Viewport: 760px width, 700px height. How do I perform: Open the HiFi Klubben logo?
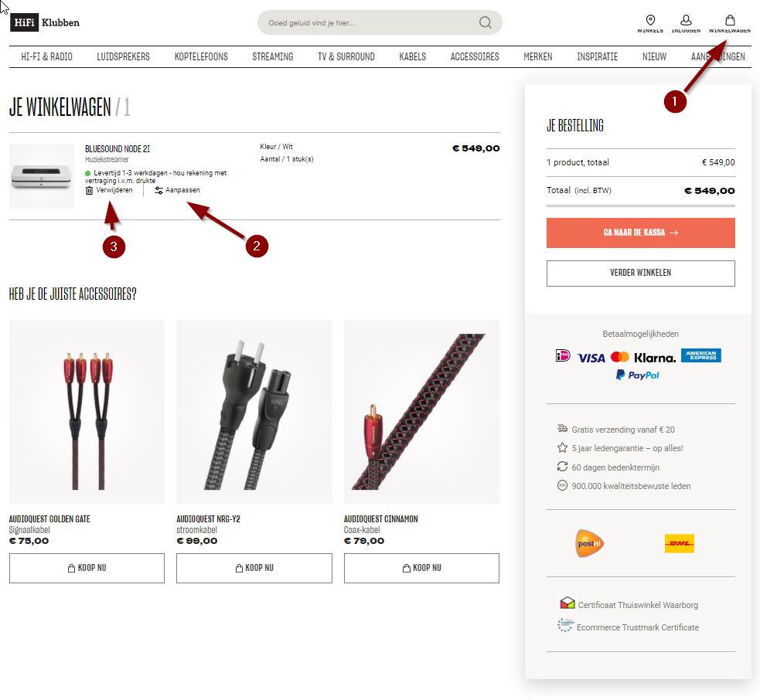coord(45,22)
